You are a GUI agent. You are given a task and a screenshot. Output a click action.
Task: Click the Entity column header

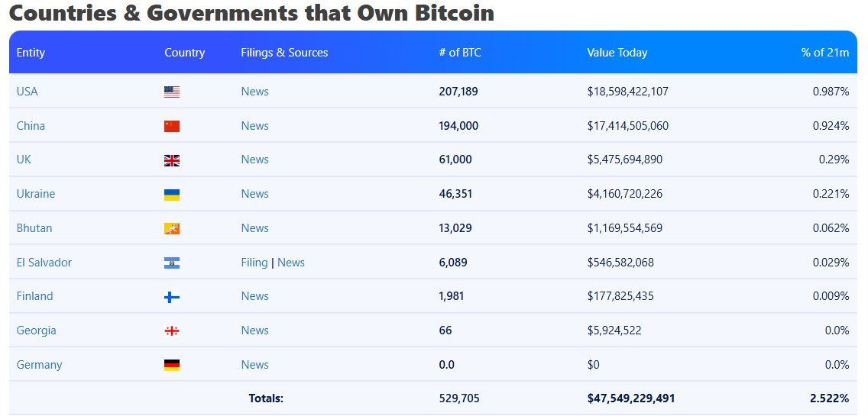[31, 53]
